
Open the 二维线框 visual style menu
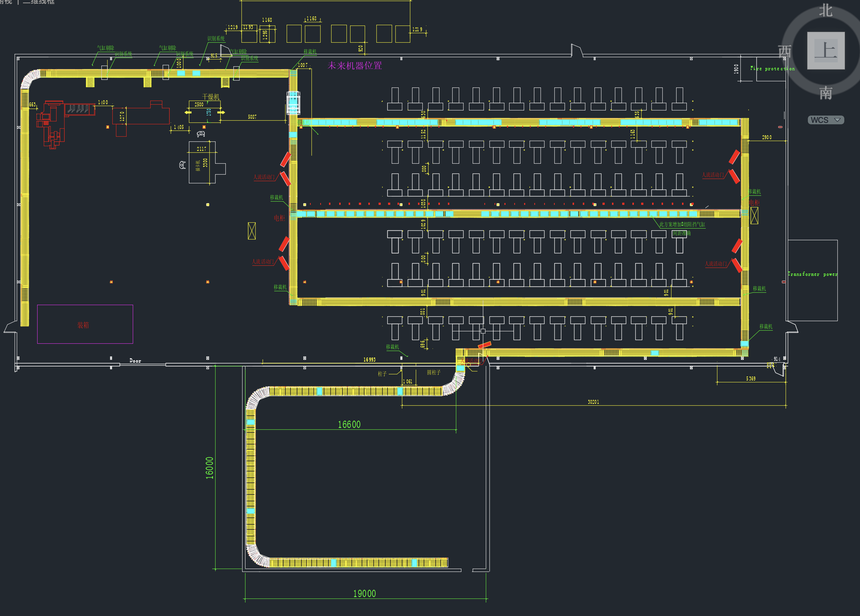(39, 2)
